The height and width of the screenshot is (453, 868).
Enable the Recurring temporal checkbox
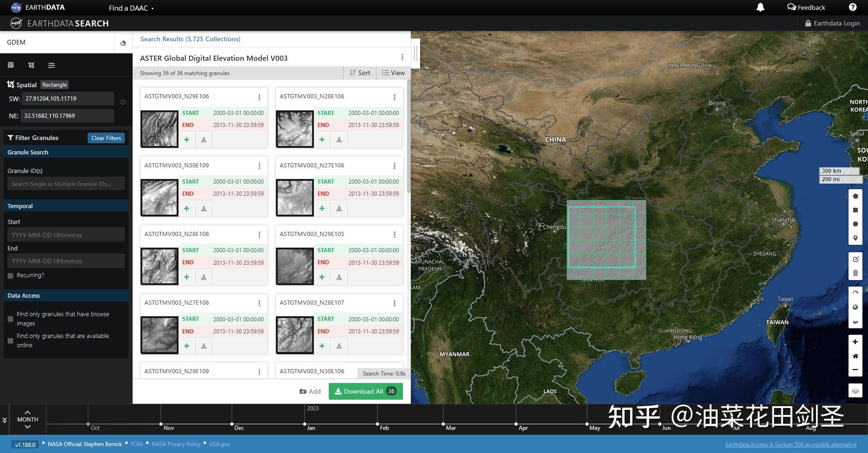pos(10,276)
